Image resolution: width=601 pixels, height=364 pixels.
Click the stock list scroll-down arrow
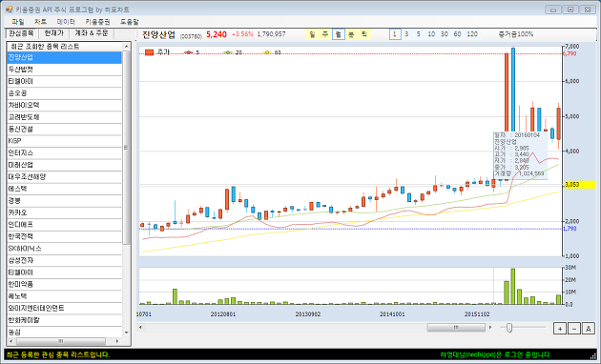coord(127,333)
